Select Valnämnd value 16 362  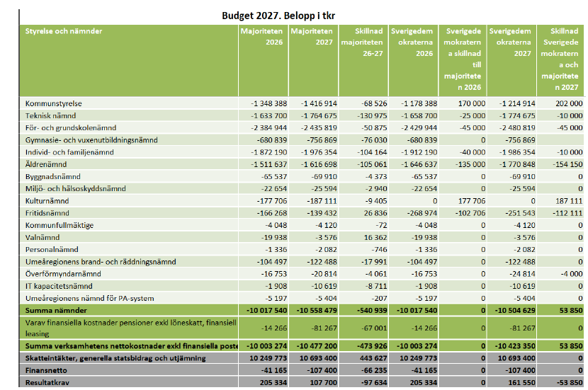pos(375,237)
